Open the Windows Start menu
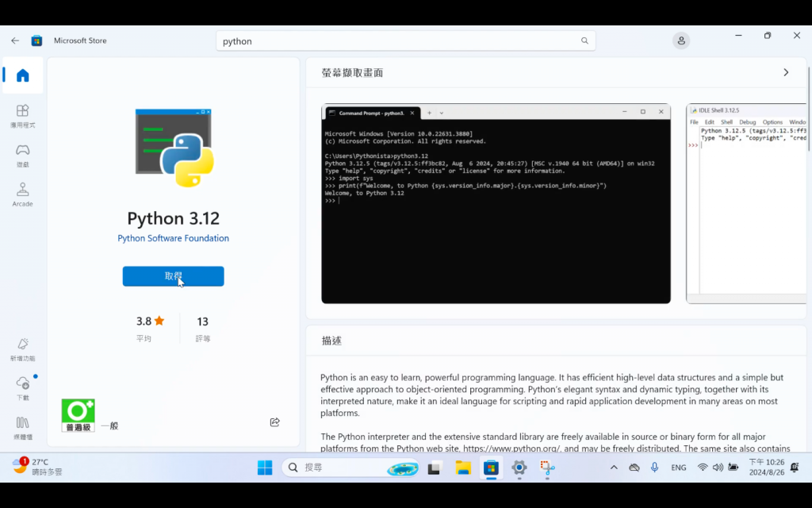The width and height of the screenshot is (812, 508). coord(265,468)
